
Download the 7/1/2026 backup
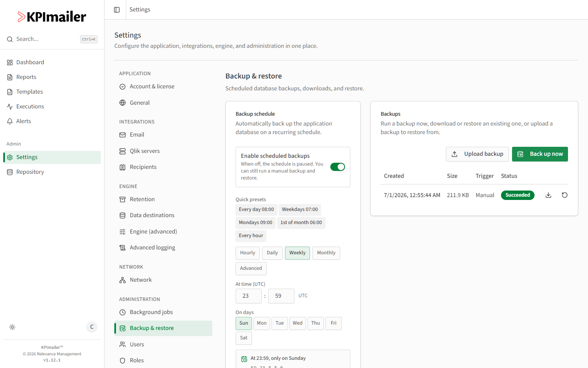point(548,195)
